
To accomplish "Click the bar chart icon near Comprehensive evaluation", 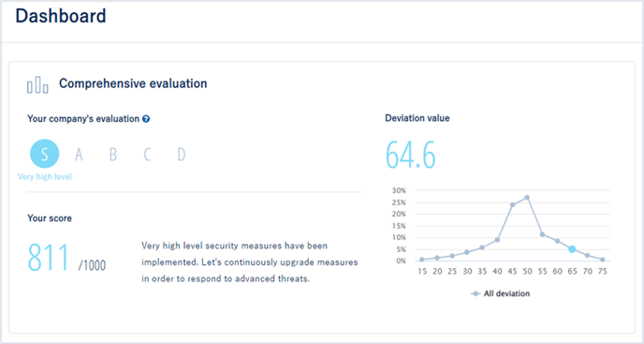I will click(37, 84).
